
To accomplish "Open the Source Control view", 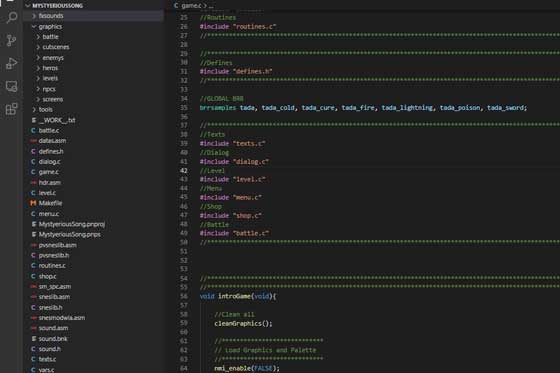I will [x=11, y=40].
